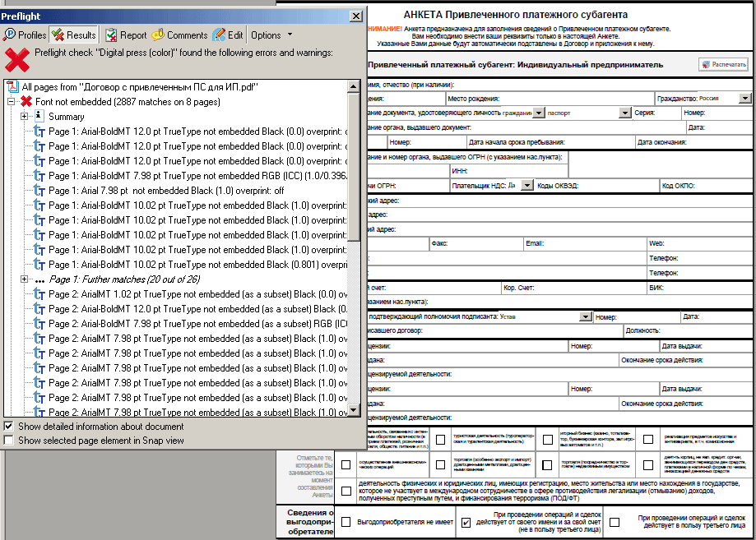Tick "Выгодоприобретателя не имеет" checkbox

pyautogui.click(x=346, y=522)
